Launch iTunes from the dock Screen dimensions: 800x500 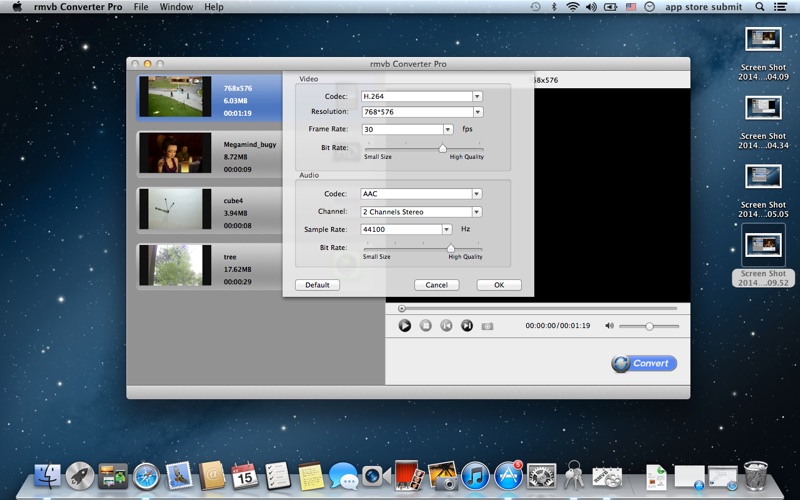point(475,476)
